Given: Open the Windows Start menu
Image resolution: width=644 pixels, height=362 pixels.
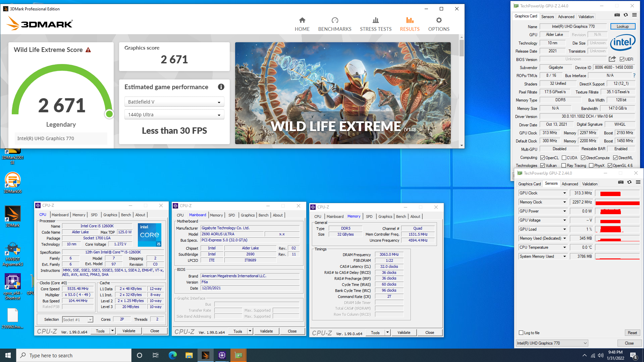Looking at the screenshot, I should coord(8,355).
